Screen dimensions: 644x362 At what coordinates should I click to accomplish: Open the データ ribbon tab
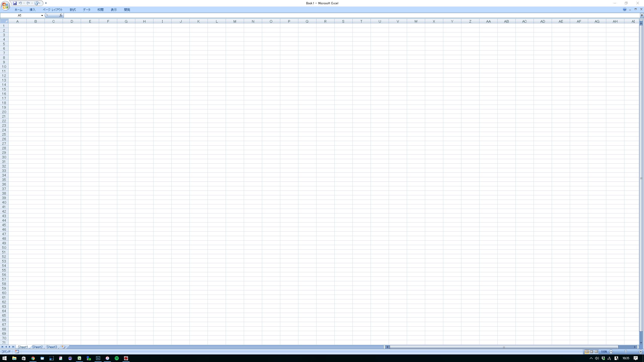tap(87, 10)
